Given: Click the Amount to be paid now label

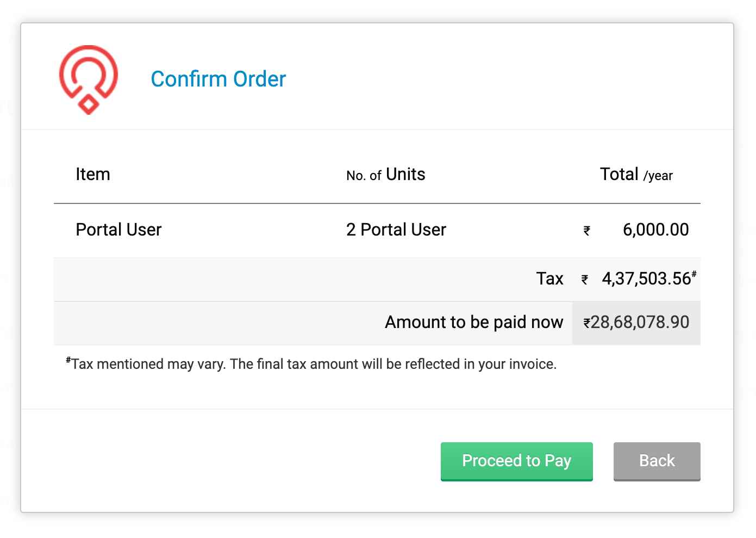Looking at the screenshot, I should point(474,323).
